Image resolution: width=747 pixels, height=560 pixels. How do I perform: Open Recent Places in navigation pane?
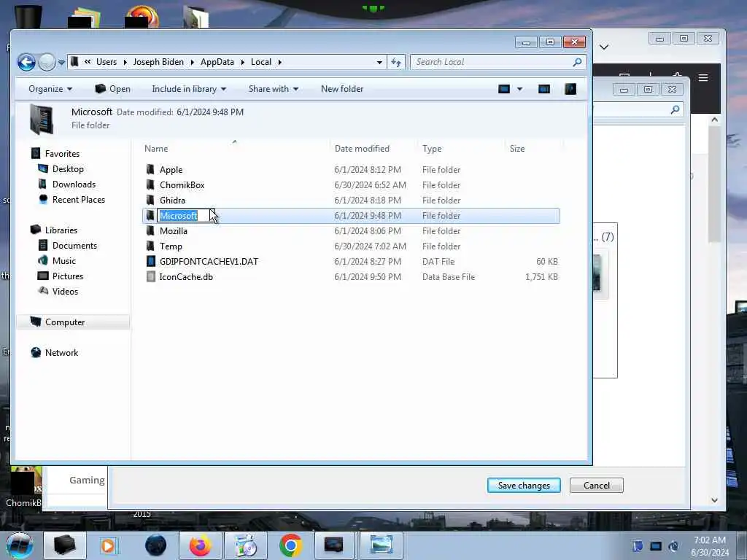tap(79, 200)
